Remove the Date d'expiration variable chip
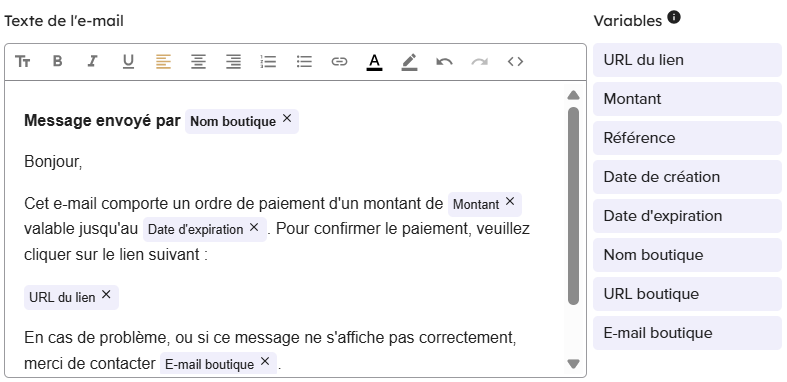Viewport: 787px width, 382px height. tap(254, 227)
